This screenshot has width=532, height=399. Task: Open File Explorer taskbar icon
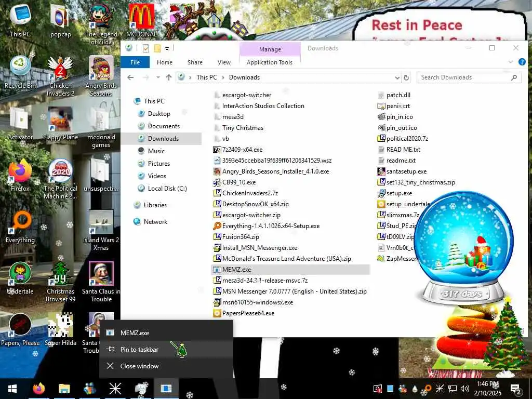[x=64, y=389]
